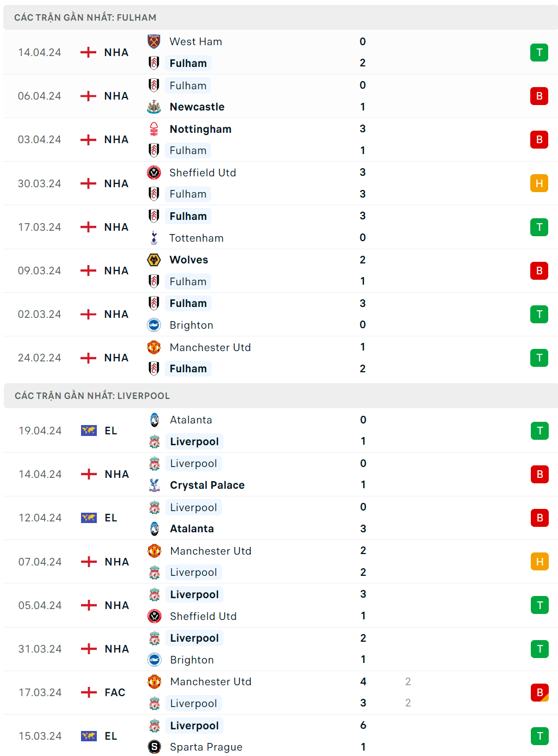Click the England flag for 14.04.24 Fulham match
This screenshot has height=756, width=558.
tap(88, 52)
